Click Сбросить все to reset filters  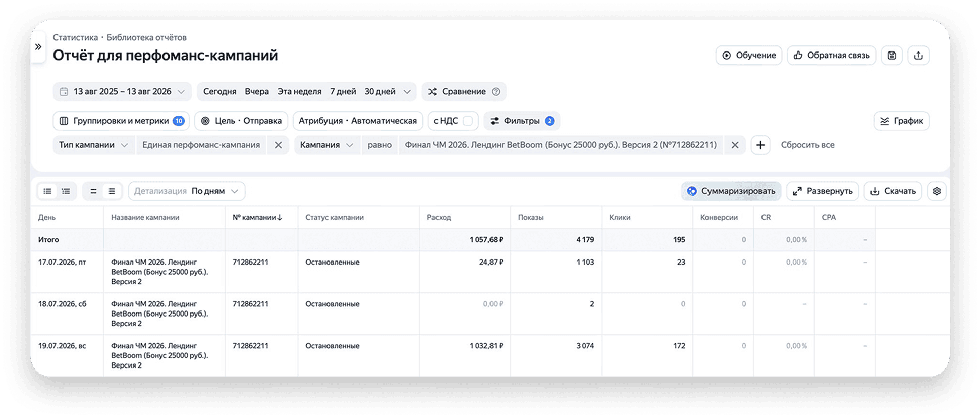807,145
